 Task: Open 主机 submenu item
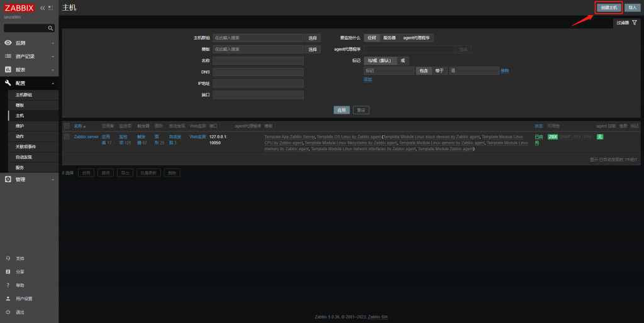pyautogui.click(x=33, y=116)
